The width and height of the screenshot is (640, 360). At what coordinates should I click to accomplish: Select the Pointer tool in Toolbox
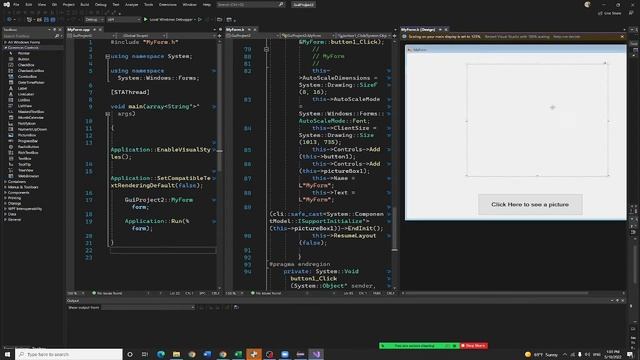tap(23, 53)
